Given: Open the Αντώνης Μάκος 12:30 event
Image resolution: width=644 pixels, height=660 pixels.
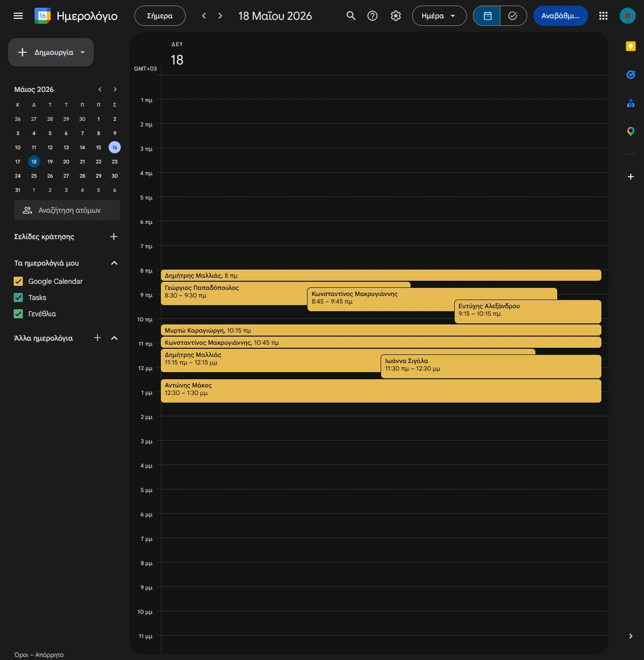Looking at the screenshot, I should (x=381, y=391).
